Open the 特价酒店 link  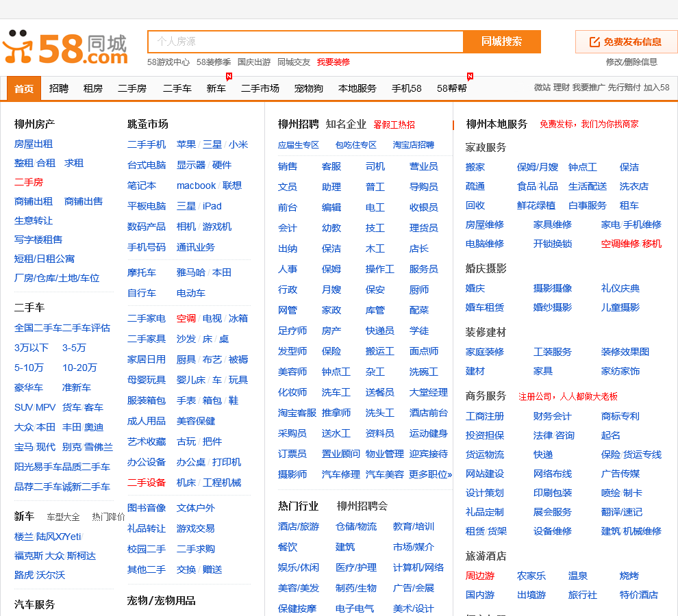[x=638, y=595]
